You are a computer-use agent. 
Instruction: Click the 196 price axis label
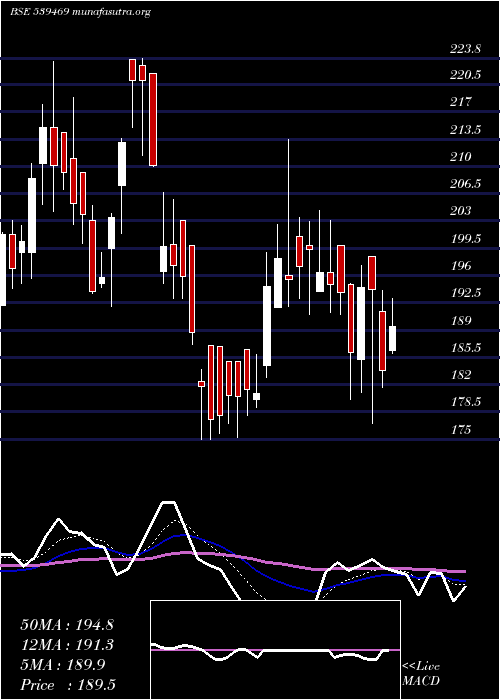click(460, 266)
